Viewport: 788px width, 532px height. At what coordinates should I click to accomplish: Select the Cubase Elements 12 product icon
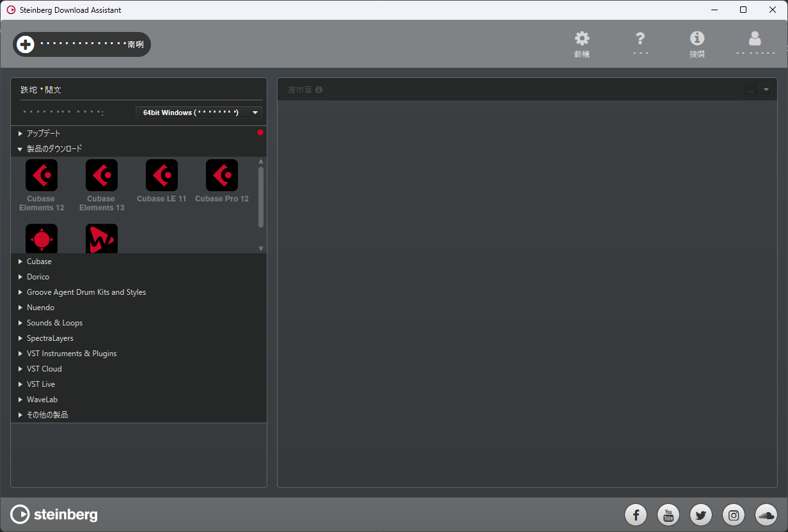[42, 175]
